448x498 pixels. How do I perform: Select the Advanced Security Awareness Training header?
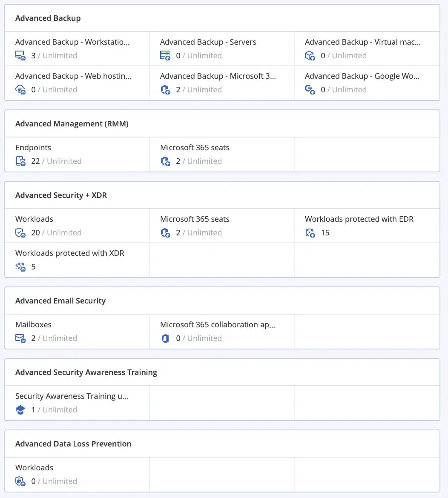(86, 372)
